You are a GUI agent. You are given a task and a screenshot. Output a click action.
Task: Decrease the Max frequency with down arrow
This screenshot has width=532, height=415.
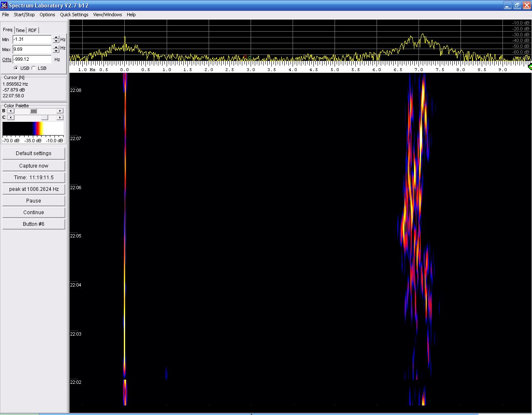pos(56,51)
